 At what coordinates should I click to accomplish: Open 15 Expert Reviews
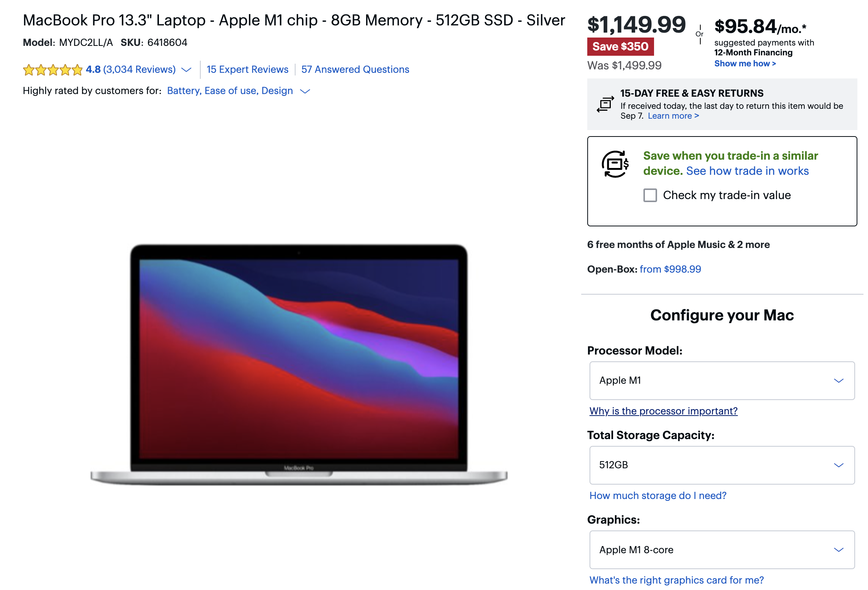[x=247, y=70]
